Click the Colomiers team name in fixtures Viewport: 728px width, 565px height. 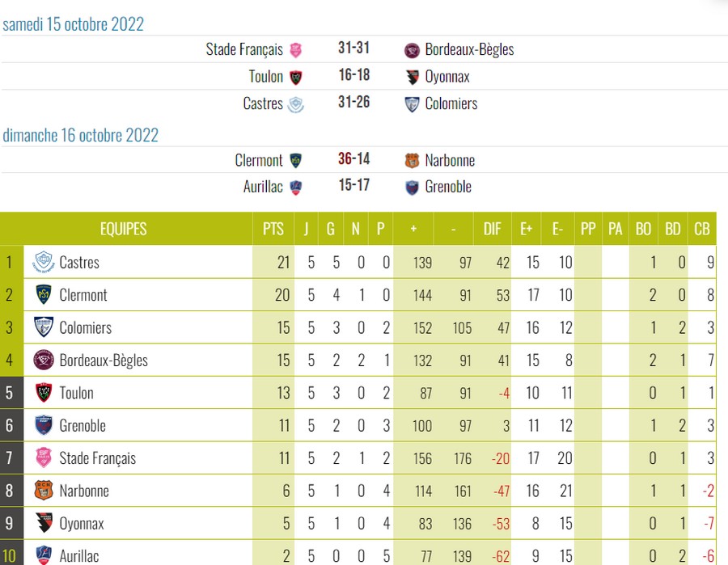coord(451,103)
